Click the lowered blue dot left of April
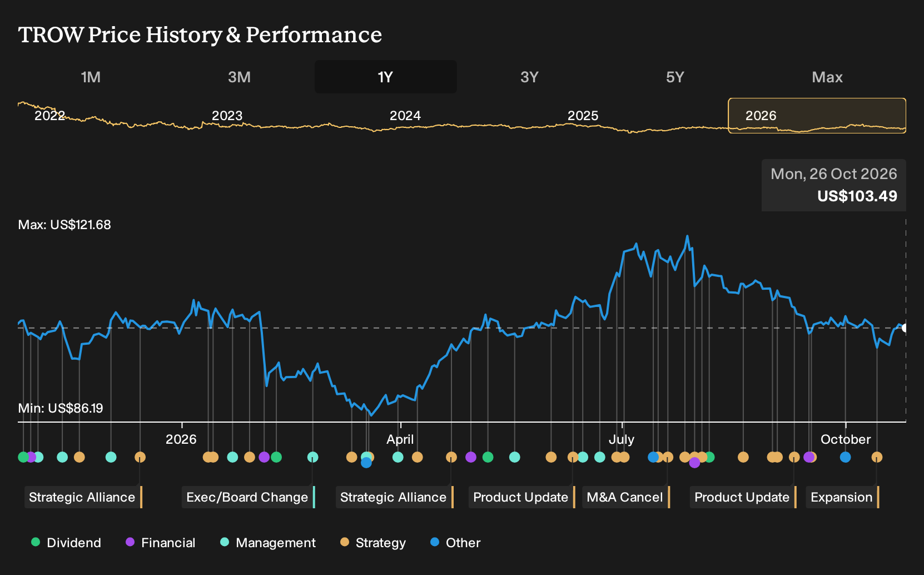924x575 pixels. pyautogui.click(x=366, y=463)
